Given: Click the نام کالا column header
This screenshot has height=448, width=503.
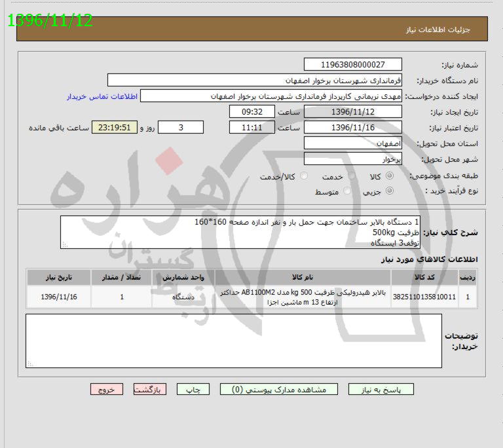Looking at the screenshot, I should click(303, 277).
